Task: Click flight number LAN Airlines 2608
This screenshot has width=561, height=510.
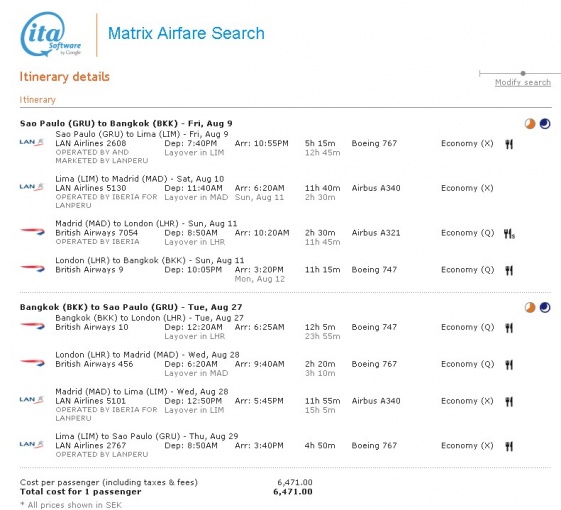Action: point(91,144)
